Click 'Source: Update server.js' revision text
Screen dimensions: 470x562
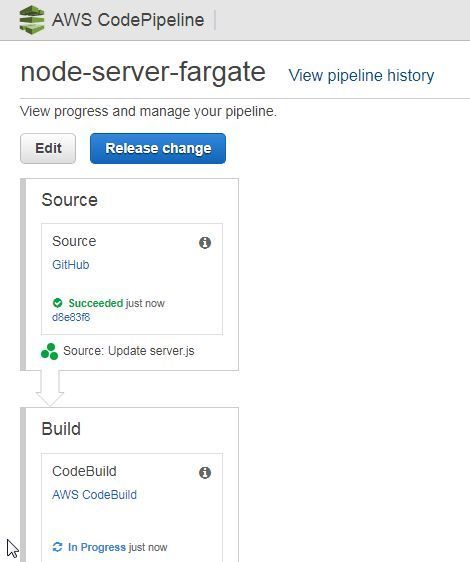click(x=129, y=351)
